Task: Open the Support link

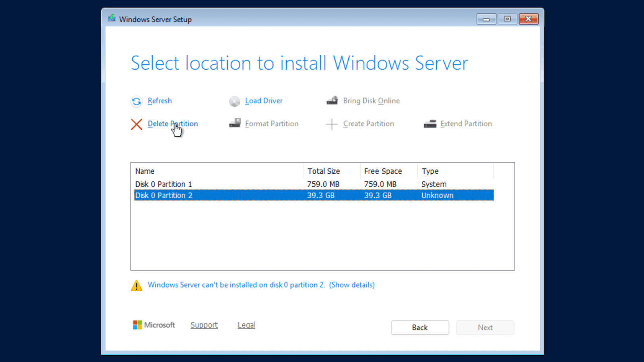Action: 204,325
